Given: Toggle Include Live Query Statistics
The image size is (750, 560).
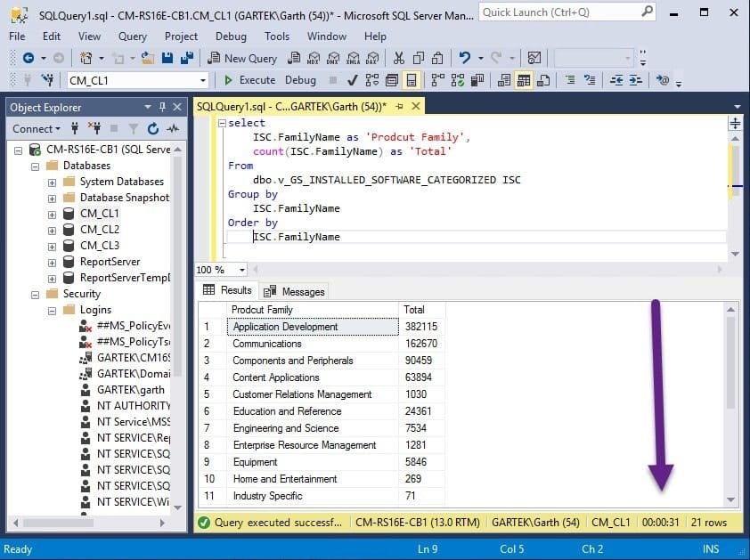Looking at the screenshot, I should (x=457, y=80).
